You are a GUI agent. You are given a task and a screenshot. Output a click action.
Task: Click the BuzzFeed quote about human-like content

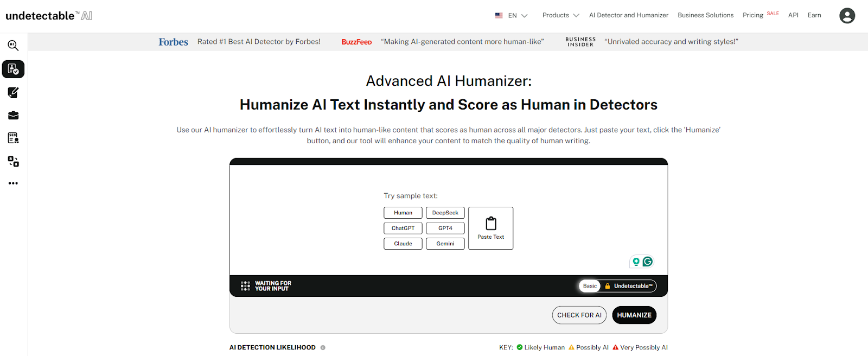coord(462,42)
